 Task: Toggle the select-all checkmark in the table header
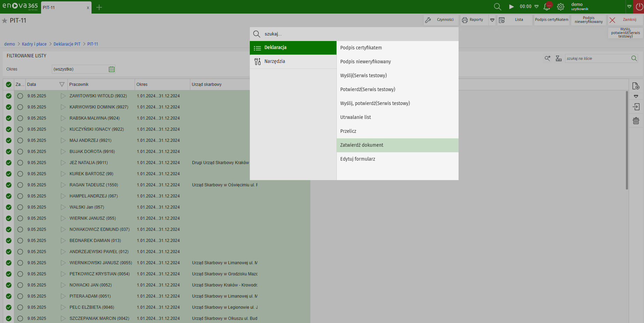[x=9, y=84]
